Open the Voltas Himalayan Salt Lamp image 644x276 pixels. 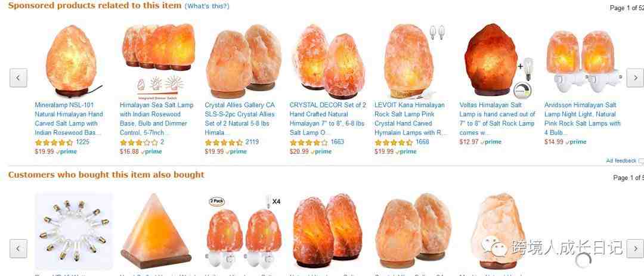pyautogui.click(x=497, y=60)
